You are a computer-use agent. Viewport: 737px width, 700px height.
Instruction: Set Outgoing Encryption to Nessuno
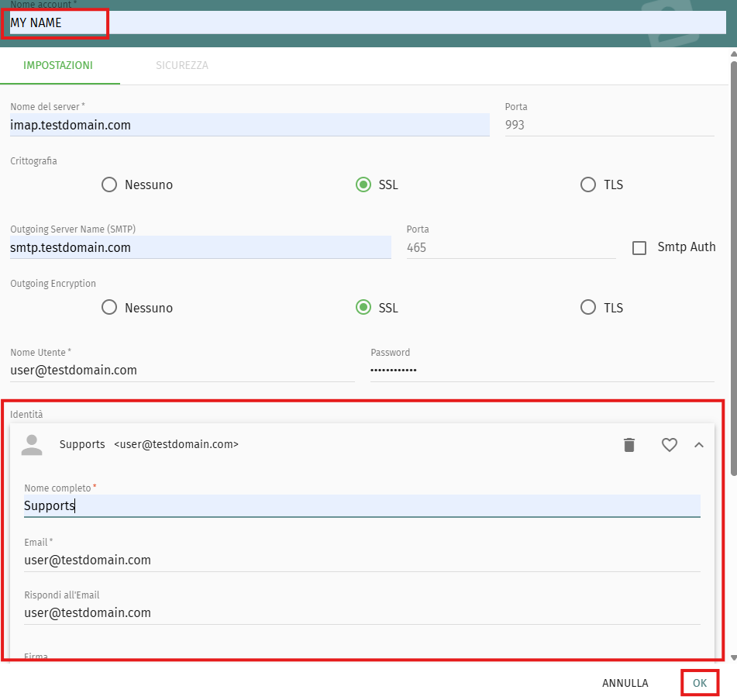[x=110, y=308]
